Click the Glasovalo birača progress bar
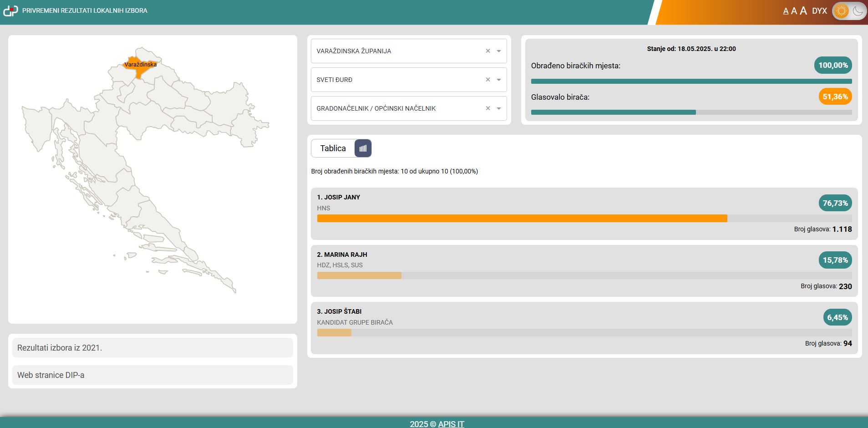 (691, 112)
